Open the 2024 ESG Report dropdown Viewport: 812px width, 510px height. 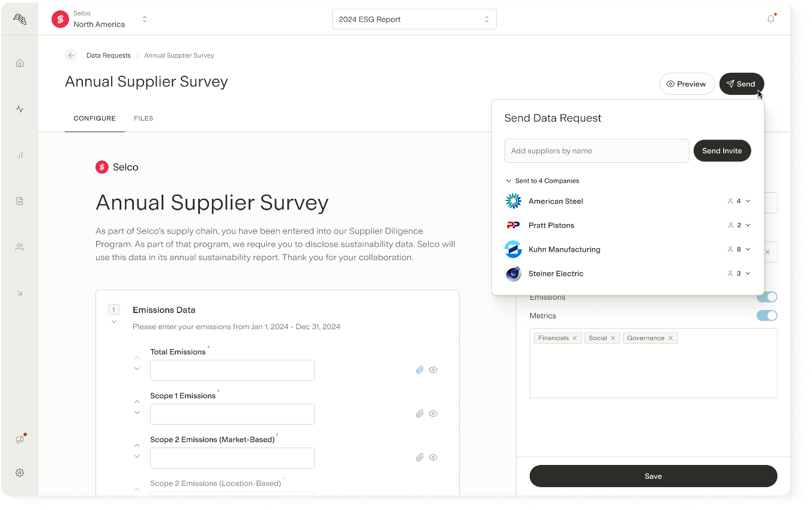tap(414, 19)
